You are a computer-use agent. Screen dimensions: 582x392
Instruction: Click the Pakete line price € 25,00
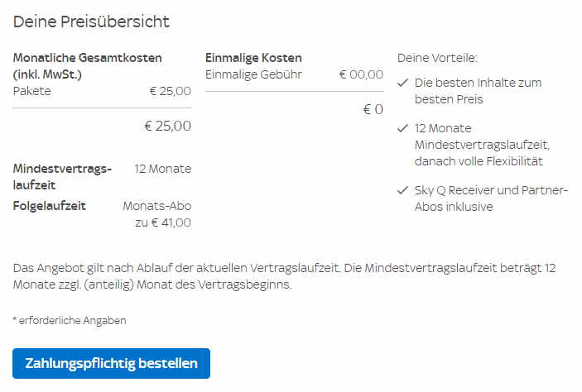click(170, 91)
